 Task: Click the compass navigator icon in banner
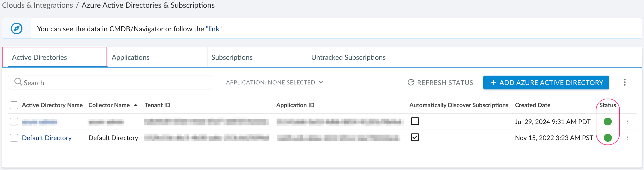click(17, 29)
